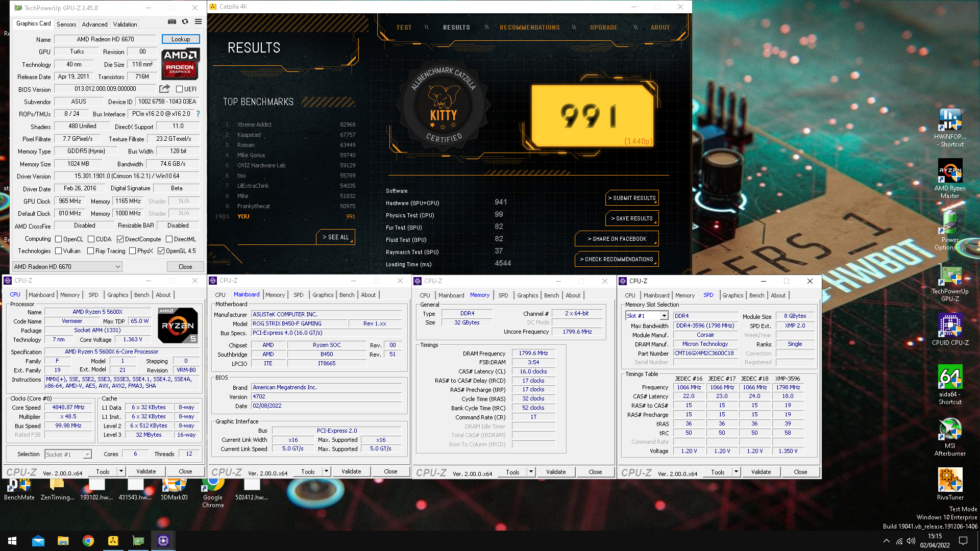Open Power Options desktop icon

(x=950, y=231)
